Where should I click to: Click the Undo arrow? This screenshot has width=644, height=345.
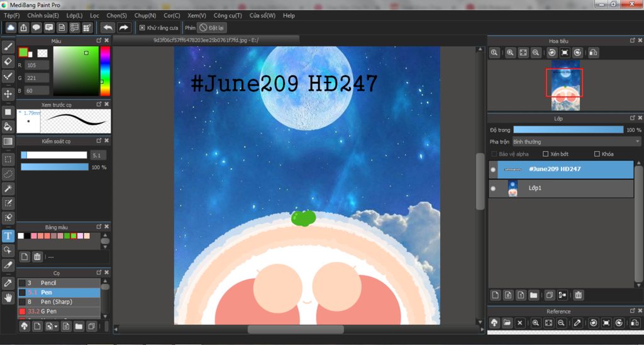[108, 28]
